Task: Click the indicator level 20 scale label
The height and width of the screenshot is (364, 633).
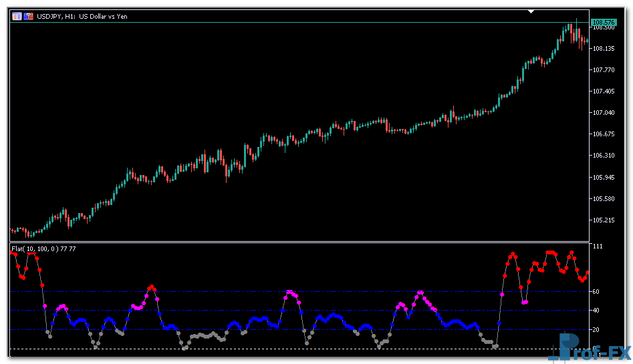Action: [596, 330]
